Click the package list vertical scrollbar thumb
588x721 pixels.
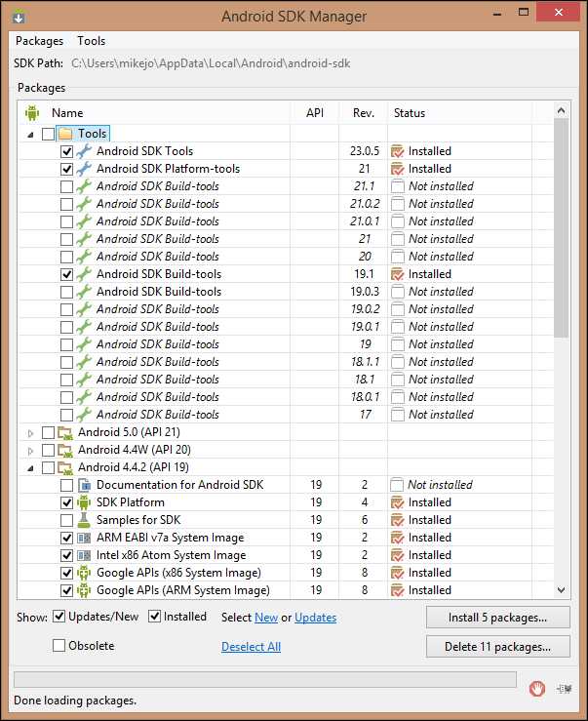tap(561, 228)
